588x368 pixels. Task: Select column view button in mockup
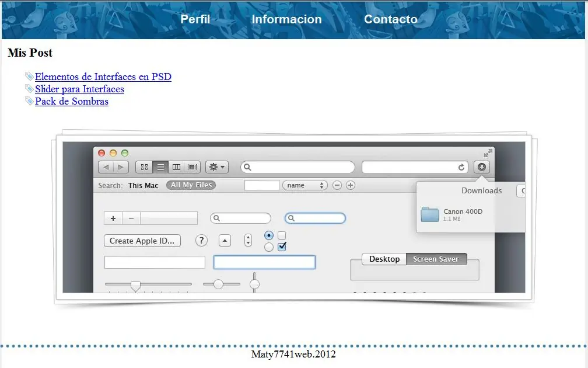click(x=176, y=167)
